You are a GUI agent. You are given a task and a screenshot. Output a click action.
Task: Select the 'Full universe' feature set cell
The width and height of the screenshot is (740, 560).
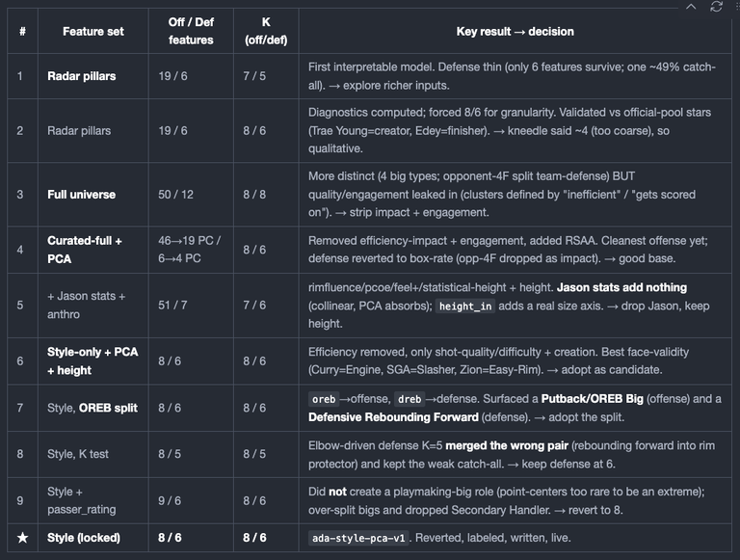pos(81,195)
